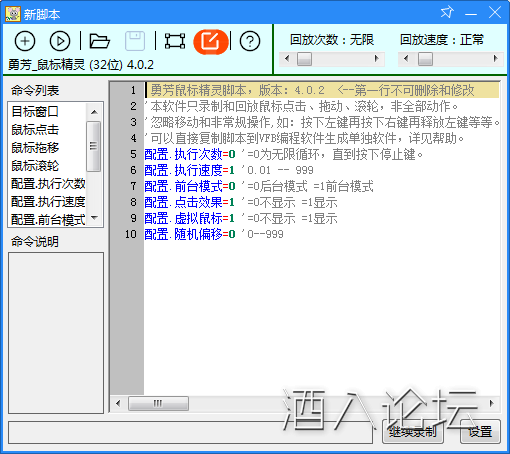Click the bottom status input field
Image resolution: width=510 pixels, height=454 pixels.
190,433
